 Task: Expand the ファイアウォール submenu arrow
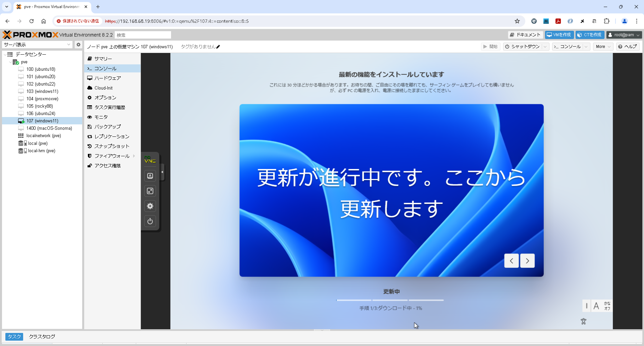[134, 156]
